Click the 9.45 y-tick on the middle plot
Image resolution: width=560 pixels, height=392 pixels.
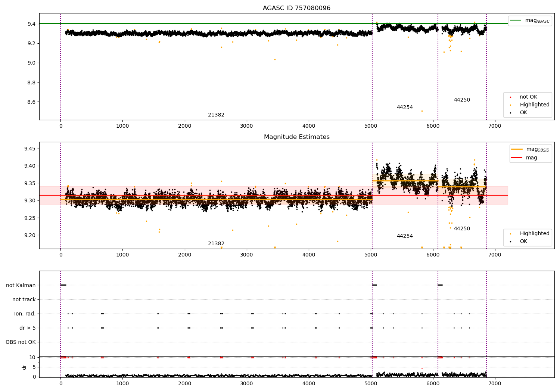tap(30, 149)
